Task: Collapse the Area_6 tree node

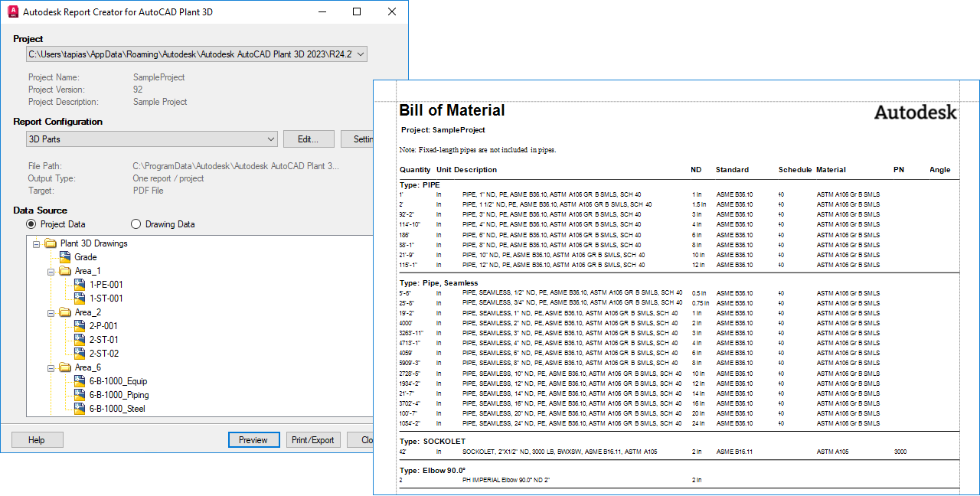Action: point(51,367)
